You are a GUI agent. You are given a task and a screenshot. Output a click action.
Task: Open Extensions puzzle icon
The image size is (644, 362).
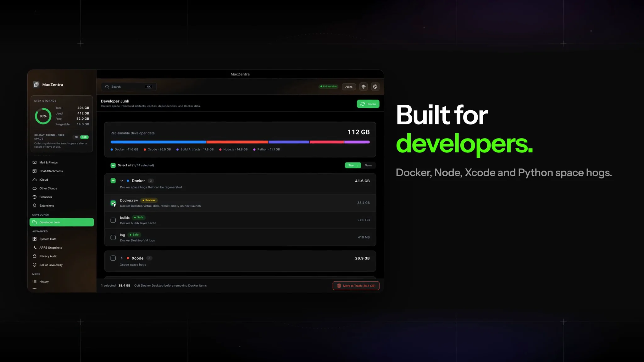click(x=35, y=206)
